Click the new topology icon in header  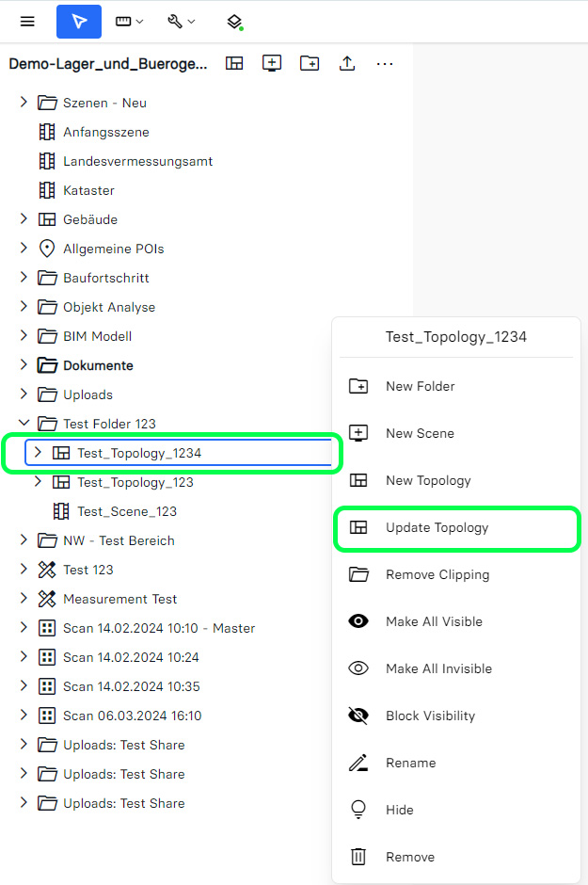click(x=234, y=63)
